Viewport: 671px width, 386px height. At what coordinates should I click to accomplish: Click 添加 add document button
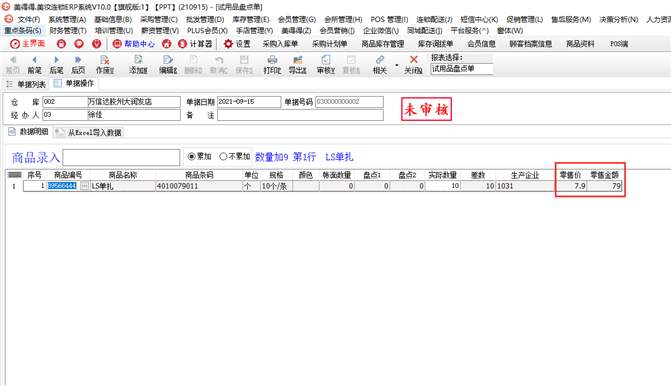[x=138, y=65]
